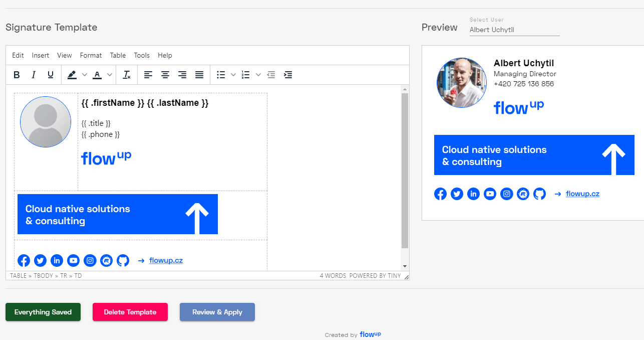The height and width of the screenshot is (340, 644).
Task: Toggle bold formatting in editor toolbar
Action: click(17, 75)
